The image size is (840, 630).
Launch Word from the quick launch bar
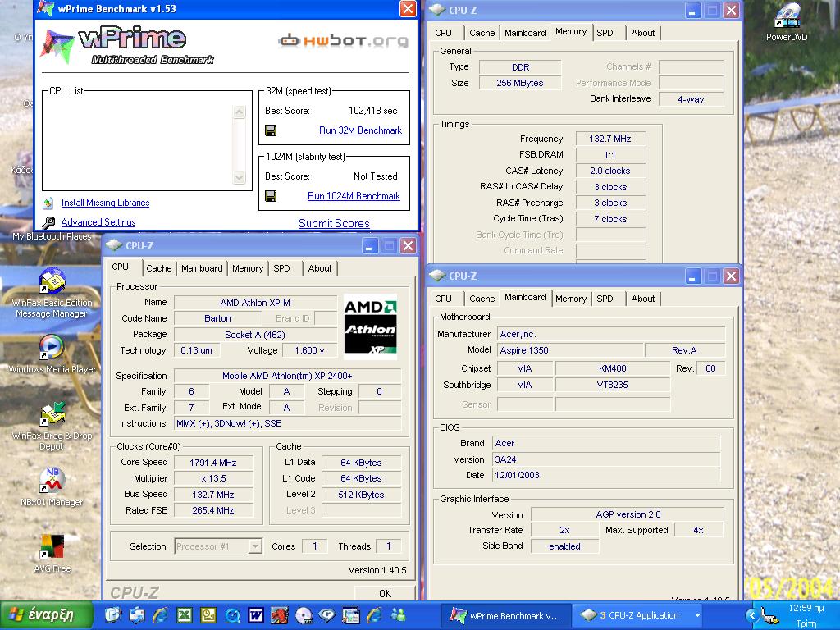coord(256,615)
